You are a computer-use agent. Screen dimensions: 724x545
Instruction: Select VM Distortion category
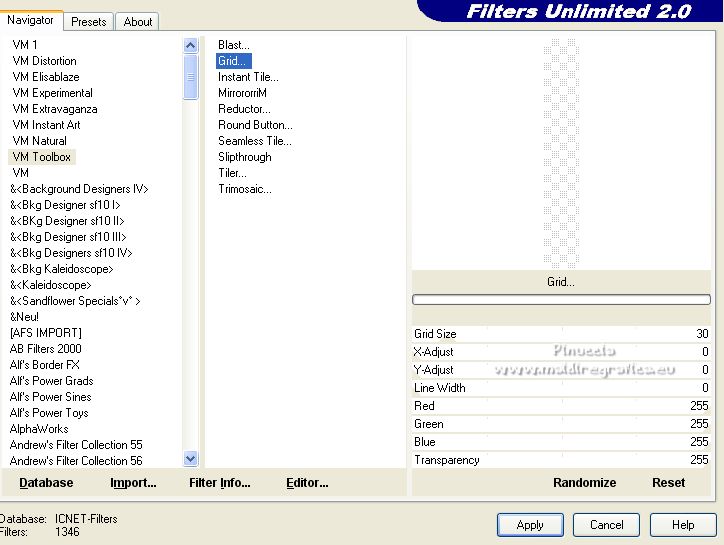44,61
